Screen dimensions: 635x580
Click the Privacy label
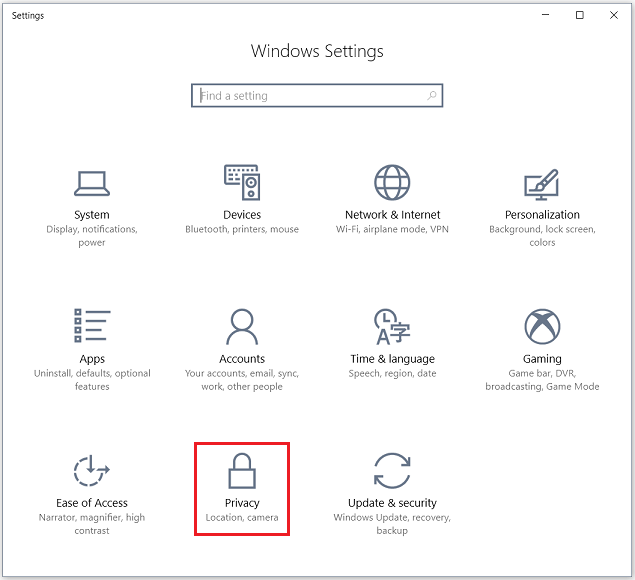click(x=242, y=503)
